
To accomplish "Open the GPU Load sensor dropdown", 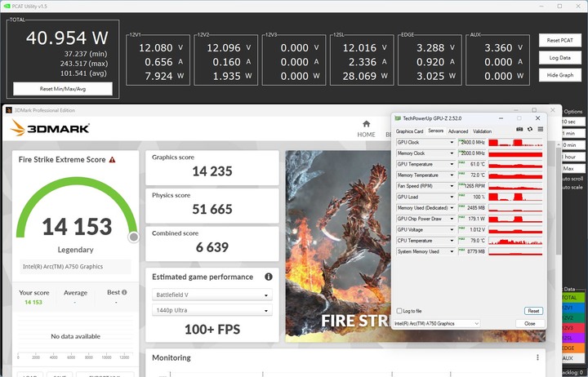I will click(452, 197).
